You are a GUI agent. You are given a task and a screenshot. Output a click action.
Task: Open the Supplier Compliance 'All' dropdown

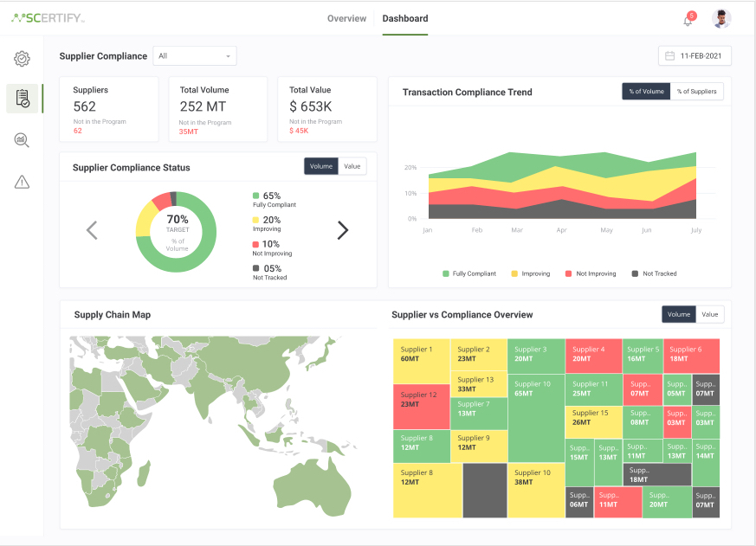point(195,56)
